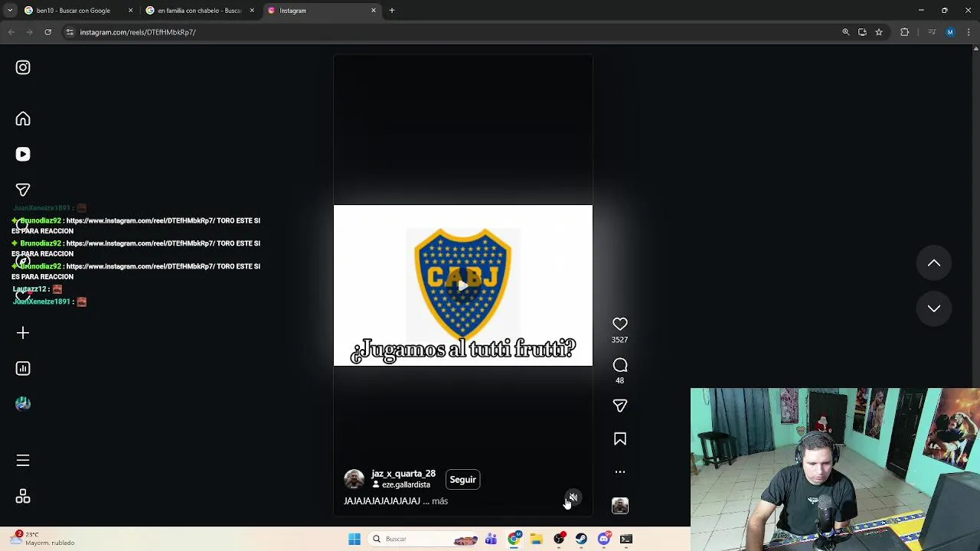
Task: Bookmark this page with star icon
Action: (879, 32)
